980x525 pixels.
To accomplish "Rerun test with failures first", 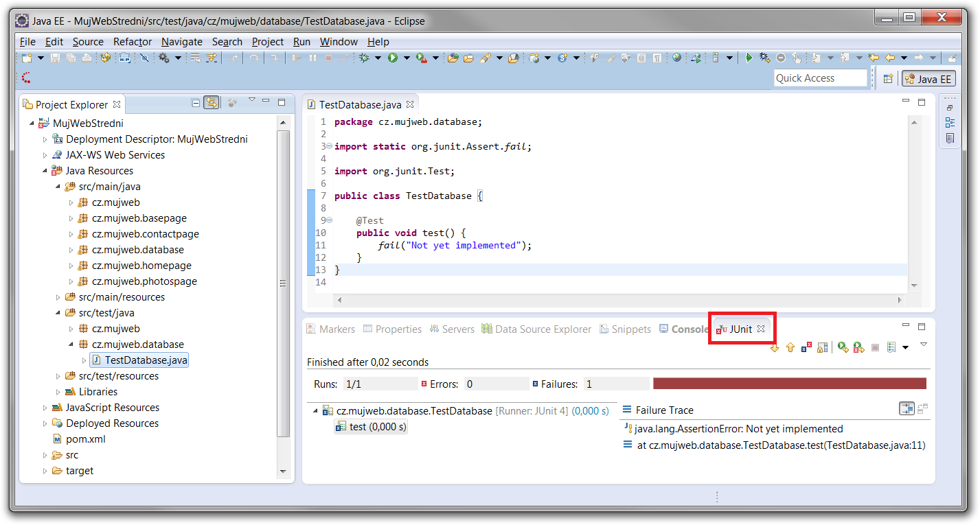I will point(858,348).
